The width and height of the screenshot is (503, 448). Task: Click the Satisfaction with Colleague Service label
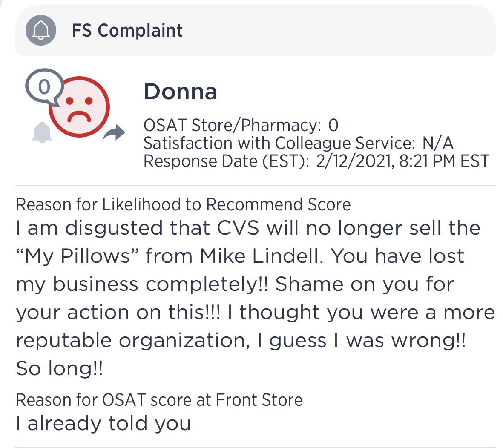(x=278, y=143)
